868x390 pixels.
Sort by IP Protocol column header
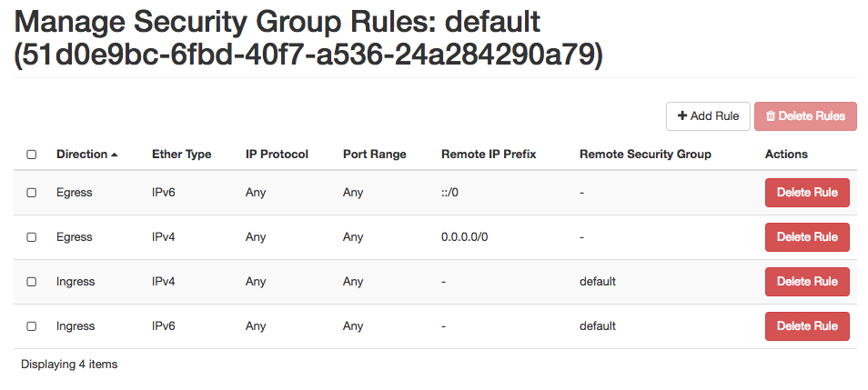pyautogui.click(x=277, y=155)
